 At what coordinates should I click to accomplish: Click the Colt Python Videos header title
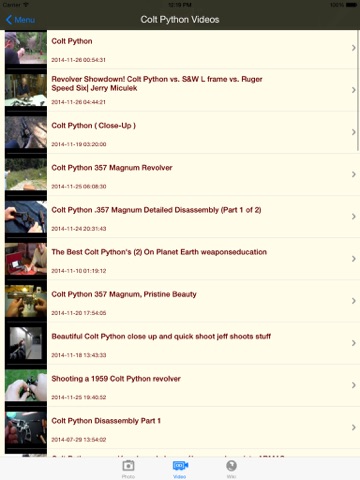pyautogui.click(x=180, y=20)
